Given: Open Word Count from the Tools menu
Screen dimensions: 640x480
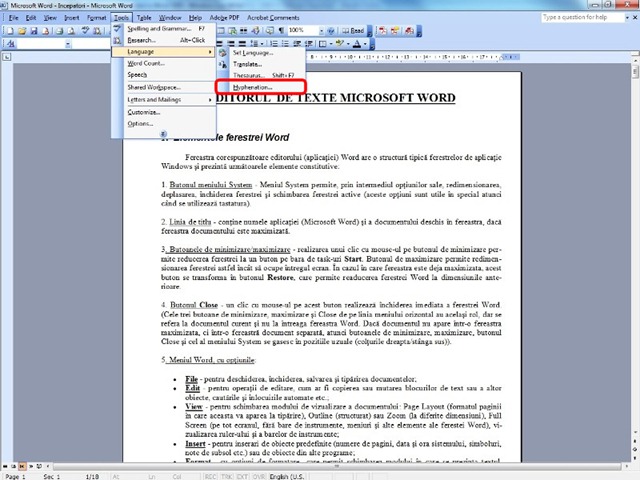Looking at the screenshot, I should (x=164, y=63).
